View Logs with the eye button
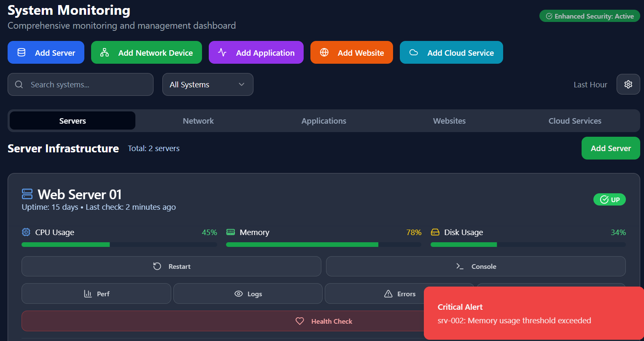644x341 pixels. click(248, 294)
